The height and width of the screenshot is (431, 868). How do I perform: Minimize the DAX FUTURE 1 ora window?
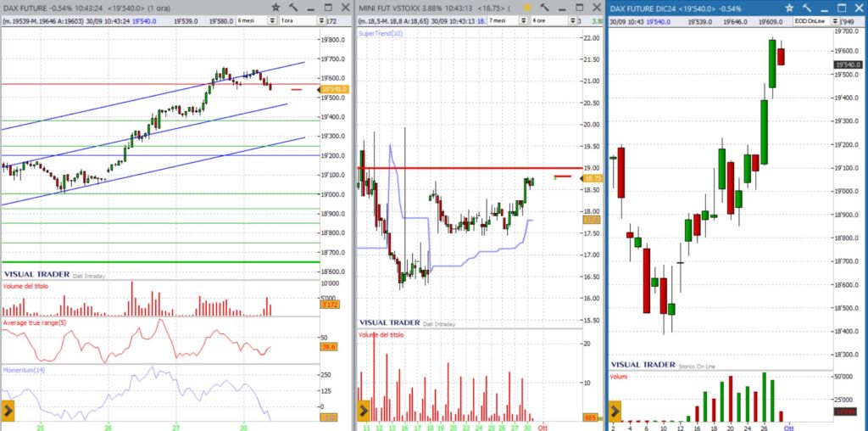(x=310, y=8)
